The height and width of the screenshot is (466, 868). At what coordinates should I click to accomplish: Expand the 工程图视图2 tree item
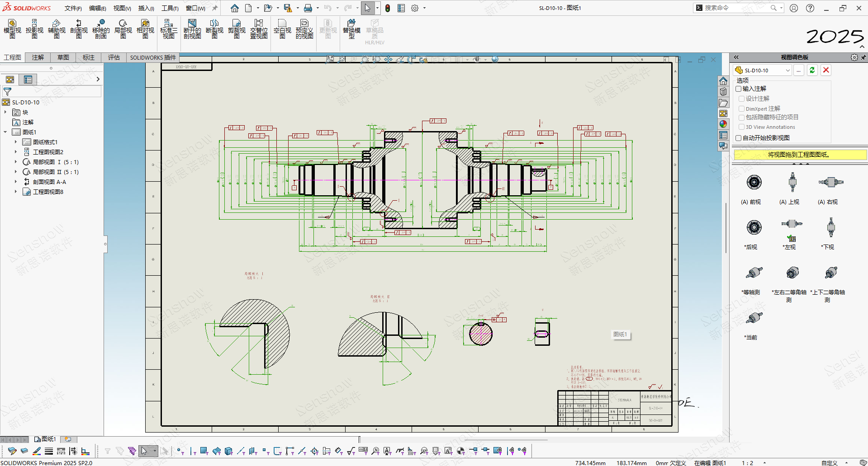click(15, 152)
